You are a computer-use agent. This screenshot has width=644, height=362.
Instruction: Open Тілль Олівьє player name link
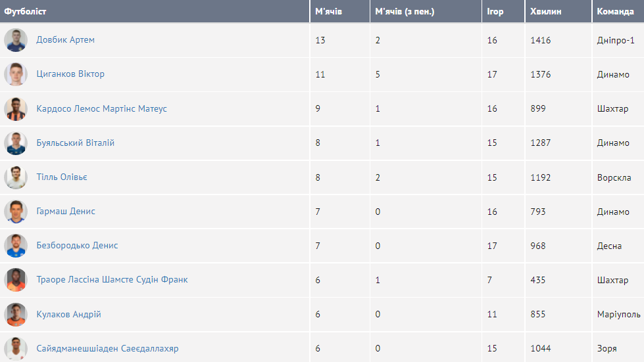click(62, 177)
